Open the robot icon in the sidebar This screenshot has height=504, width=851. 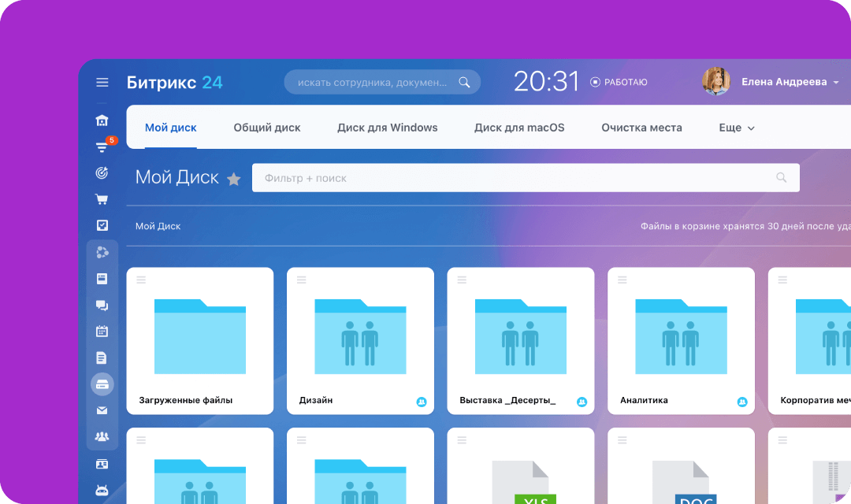pos(102,491)
